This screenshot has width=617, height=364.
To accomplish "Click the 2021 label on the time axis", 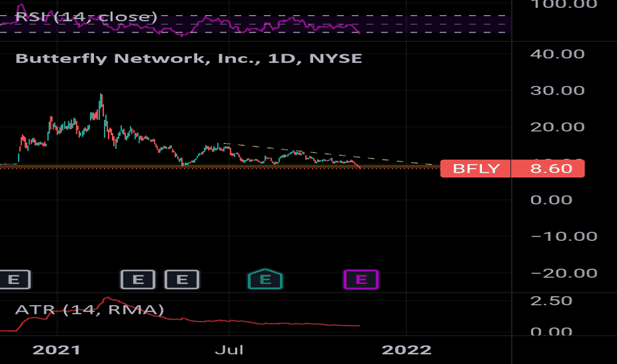I will (x=57, y=350).
